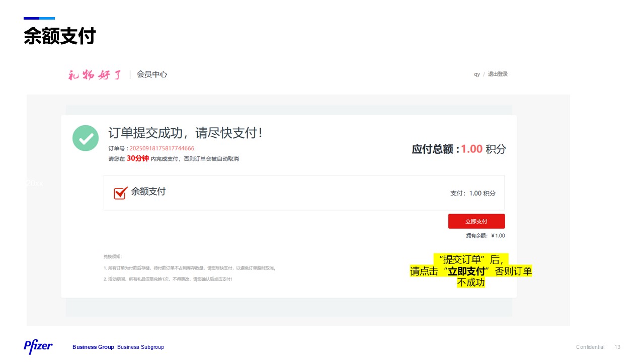
Task: Click the 立即支付 pay now button
Action: pos(476,221)
